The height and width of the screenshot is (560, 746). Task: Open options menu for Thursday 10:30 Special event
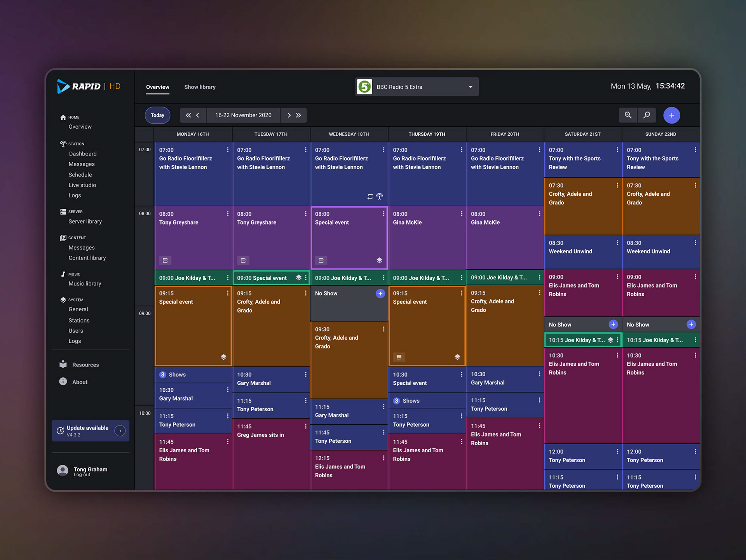pyautogui.click(x=462, y=374)
